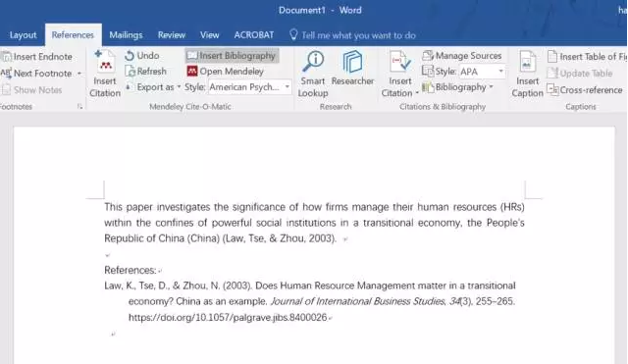This screenshot has height=364, width=628.
Task: Select the References tab
Action: 73,35
